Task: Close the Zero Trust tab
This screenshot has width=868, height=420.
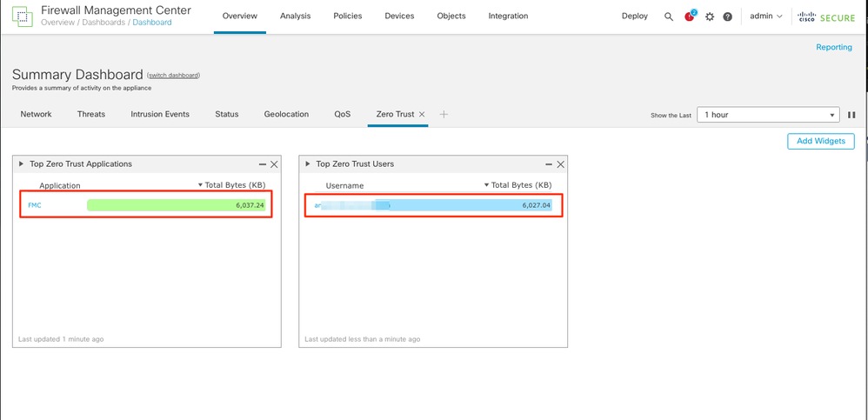Action: (x=422, y=114)
